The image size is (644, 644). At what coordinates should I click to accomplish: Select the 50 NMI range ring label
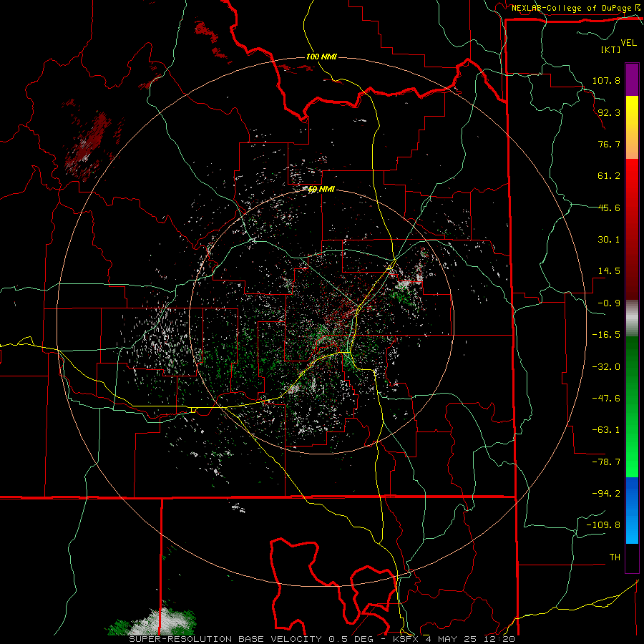coord(321,190)
